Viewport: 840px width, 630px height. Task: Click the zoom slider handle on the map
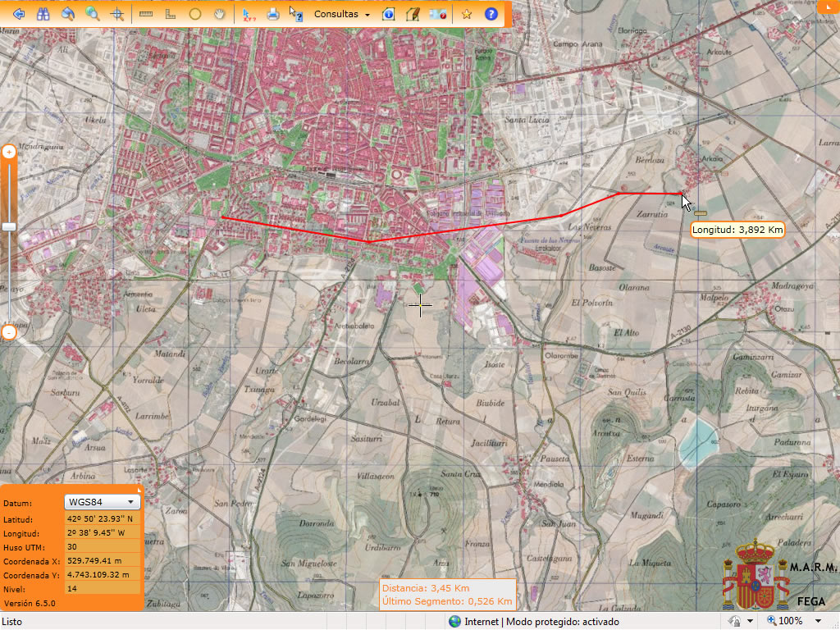pos(9,226)
